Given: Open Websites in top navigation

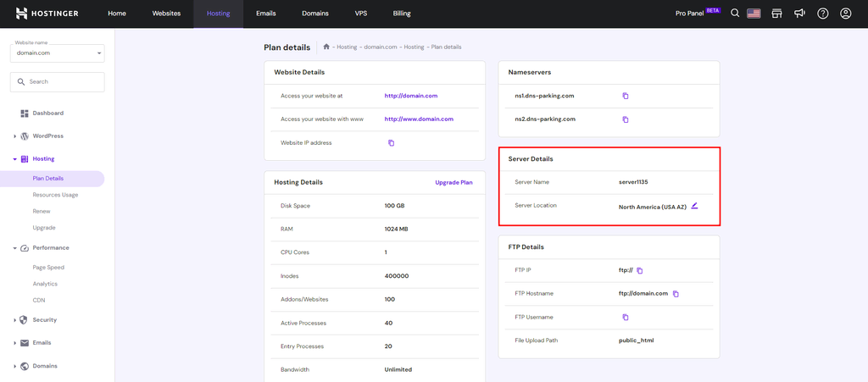Looking at the screenshot, I should click(x=167, y=14).
